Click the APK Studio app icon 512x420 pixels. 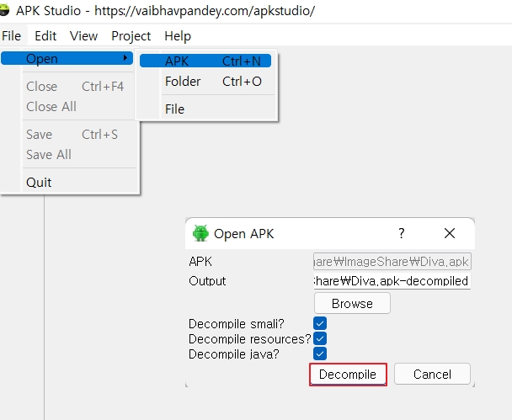pos(4,10)
